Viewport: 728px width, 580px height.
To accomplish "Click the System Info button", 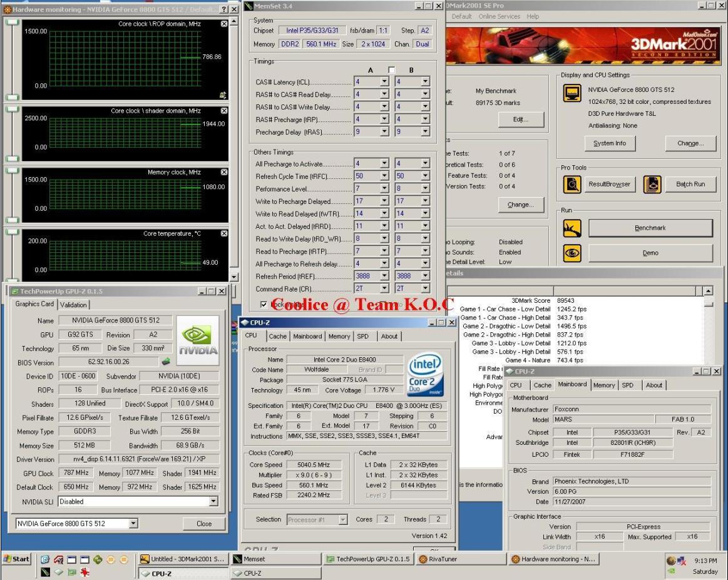I will tap(610, 143).
